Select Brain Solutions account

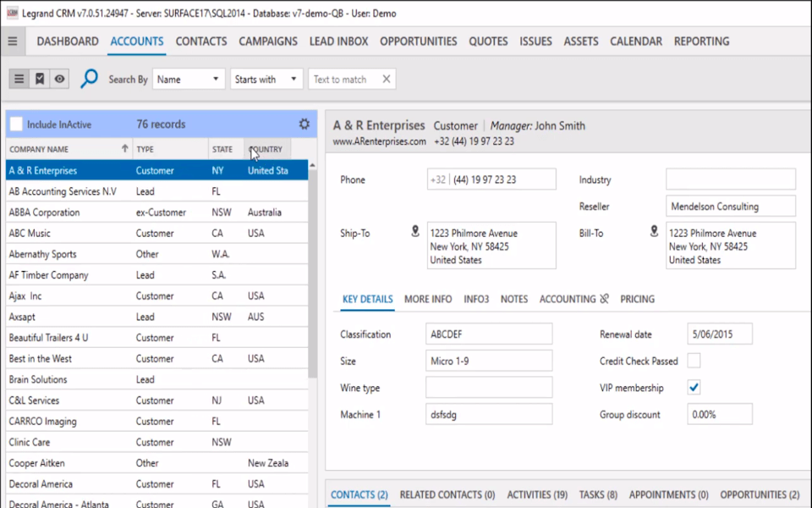click(x=157, y=379)
